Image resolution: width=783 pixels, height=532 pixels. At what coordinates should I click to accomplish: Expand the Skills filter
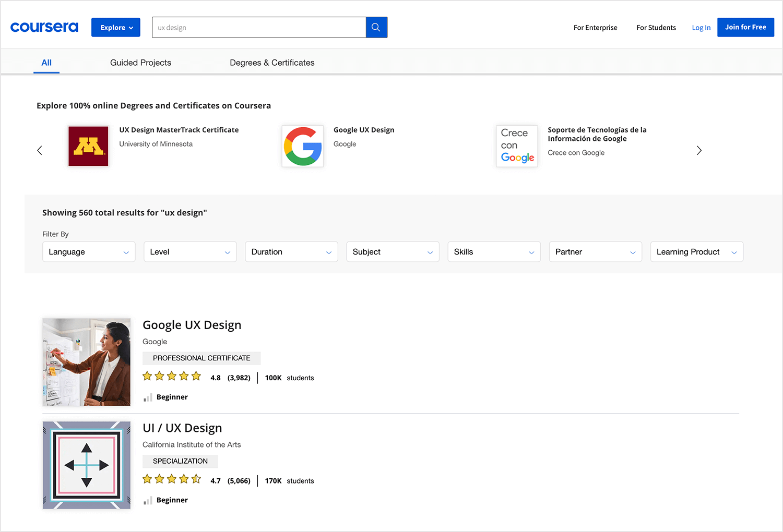pos(494,251)
